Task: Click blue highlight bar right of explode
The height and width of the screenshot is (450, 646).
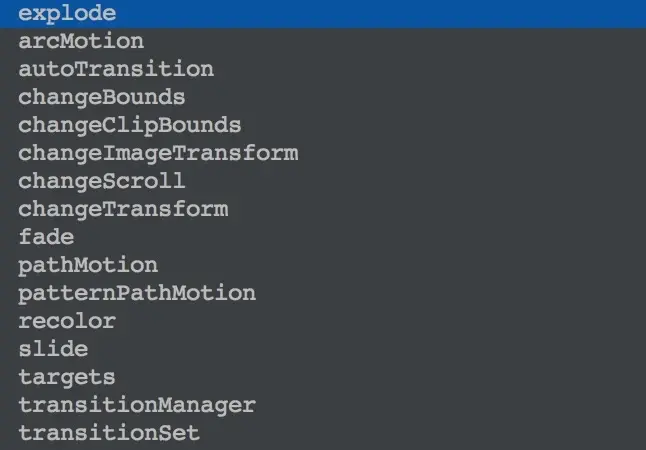Action: (381, 14)
